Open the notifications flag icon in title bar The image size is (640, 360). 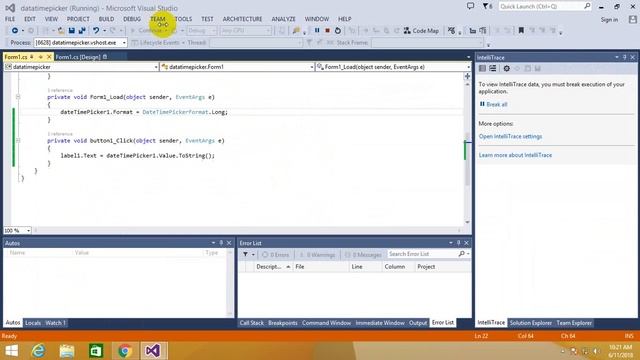click(x=487, y=7)
